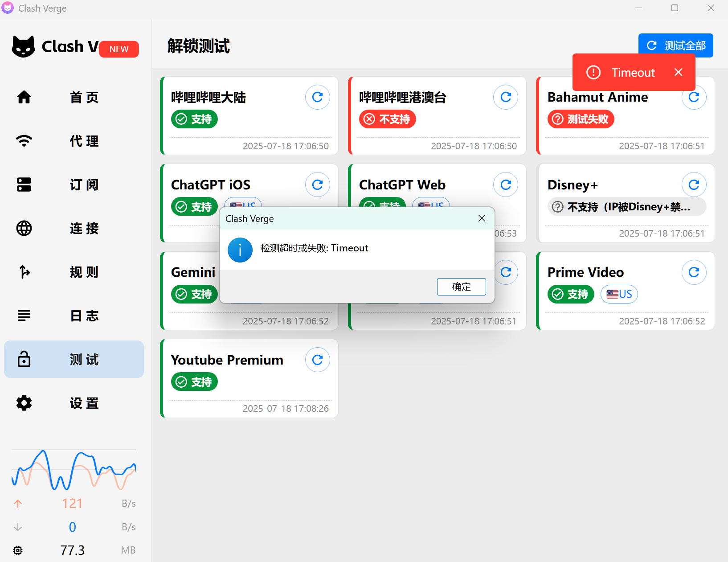Image resolution: width=728 pixels, height=562 pixels.
Task: Click the Clash Verge cat logo
Action: (x=23, y=46)
